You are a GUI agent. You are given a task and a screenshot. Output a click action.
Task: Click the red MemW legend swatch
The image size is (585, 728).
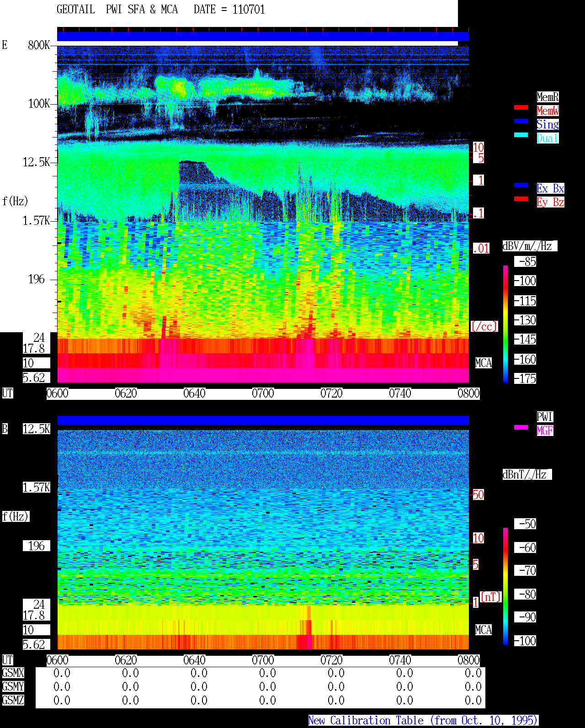[521, 107]
